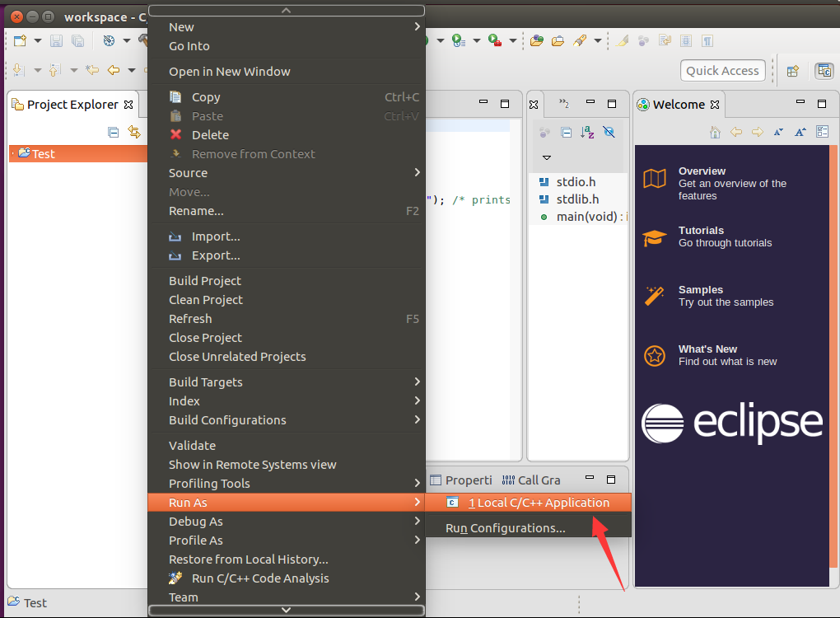Select Copy in the context menu
This screenshot has height=618, width=840.
[x=287, y=97]
